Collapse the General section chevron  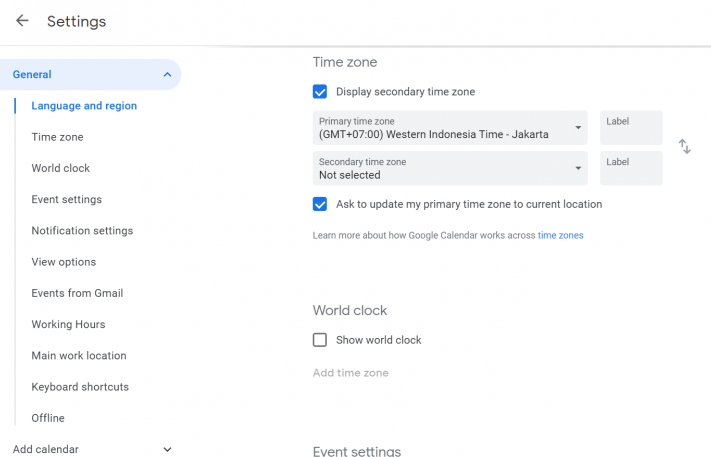pyautogui.click(x=167, y=74)
